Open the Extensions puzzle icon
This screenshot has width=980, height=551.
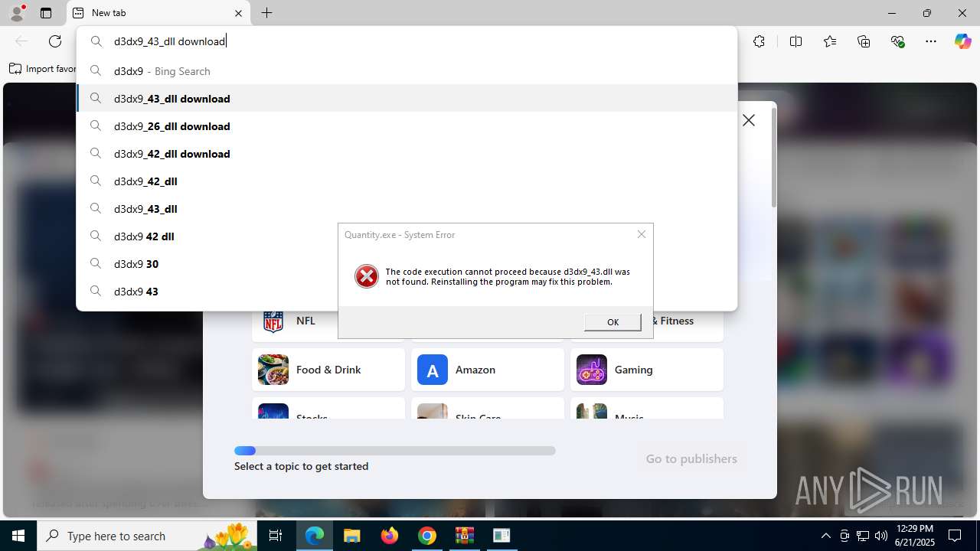pyautogui.click(x=759, y=41)
